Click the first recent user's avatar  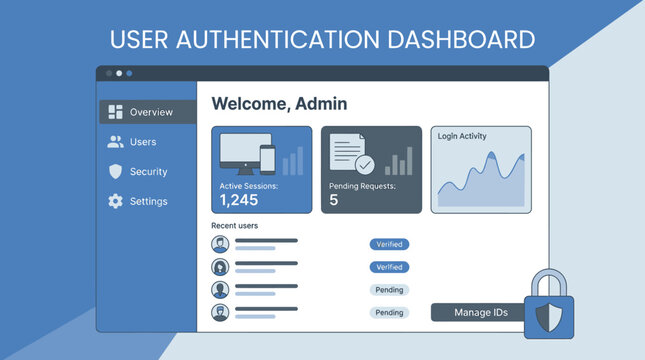(220, 244)
